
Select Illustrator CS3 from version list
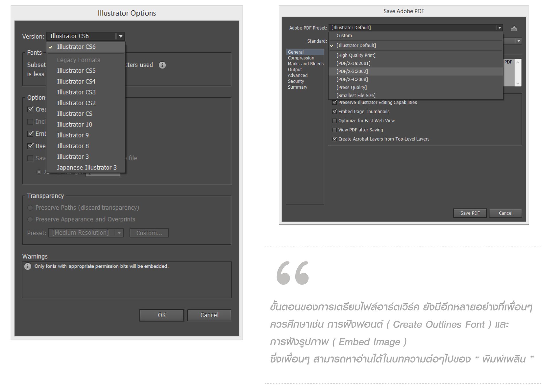click(x=76, y=92)
